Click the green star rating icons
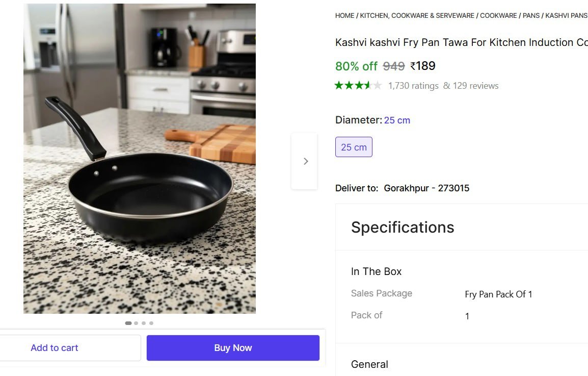588x376 pixels. pyautogui.click(x=358, y=86)
